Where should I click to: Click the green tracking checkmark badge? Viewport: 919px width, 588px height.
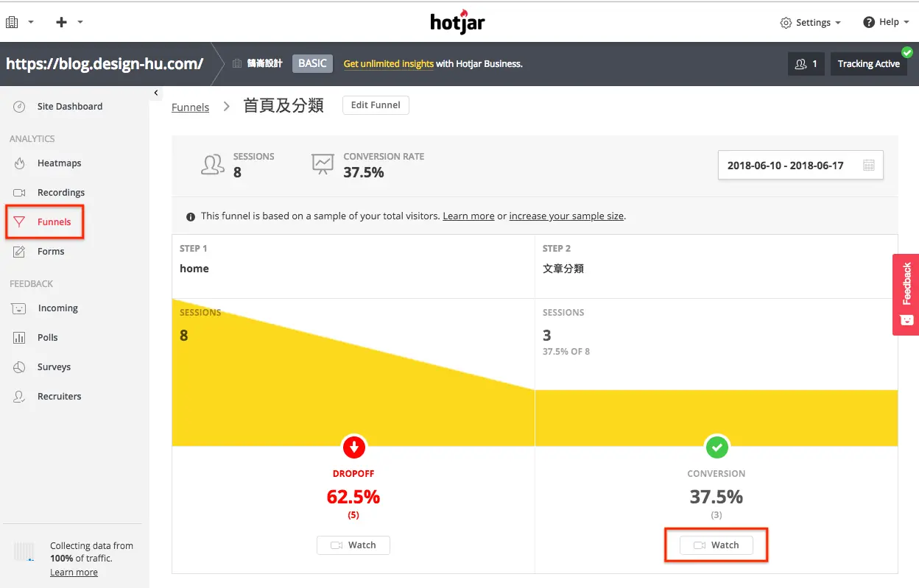tap(907, 52)
